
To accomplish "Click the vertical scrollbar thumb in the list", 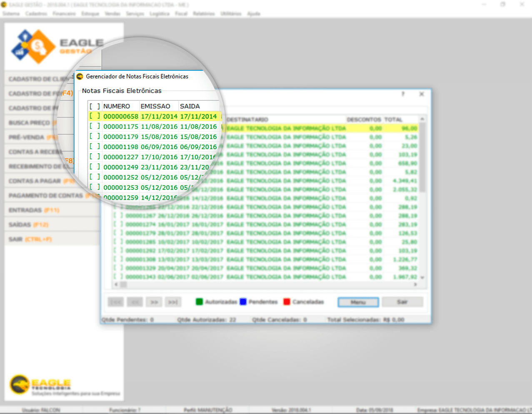I will pyautogui.click(x=422, y=157).
